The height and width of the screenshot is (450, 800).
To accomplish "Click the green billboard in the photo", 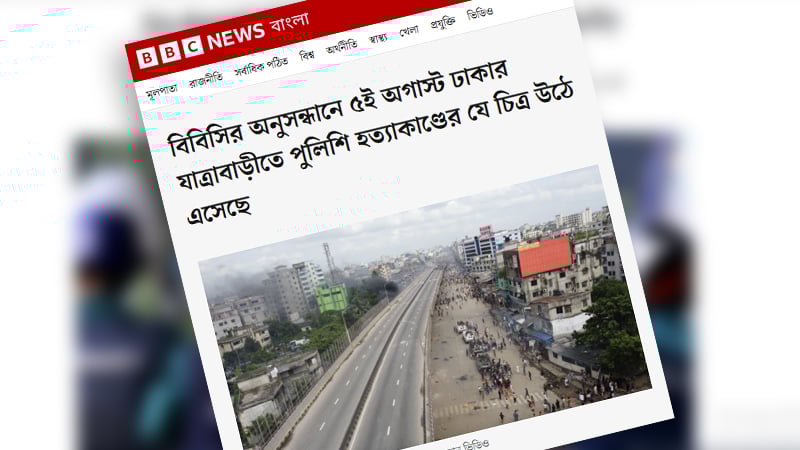I will pyautogui.click(x=332, y=299).
